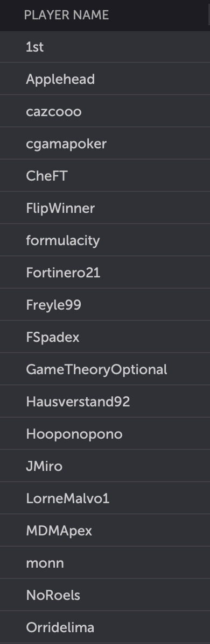This screenshot has width=210, height=644.
Task: Choose Hausverstand92 from the players
Action: click(x=105, y=401)
